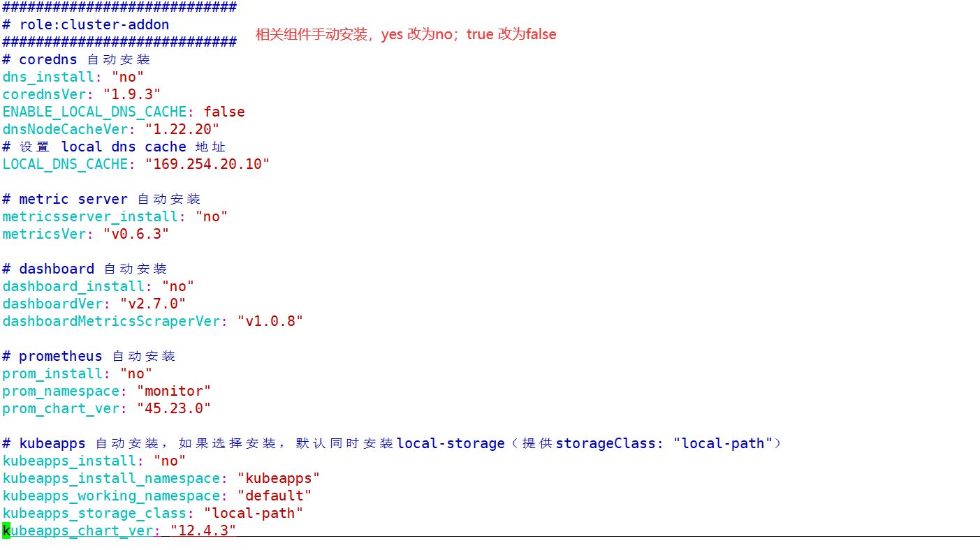Screen dimensions: 980x550
Task: Click the ENABLE_LOCAL_DNS_CACHE false value
Action: click(224, 112)
